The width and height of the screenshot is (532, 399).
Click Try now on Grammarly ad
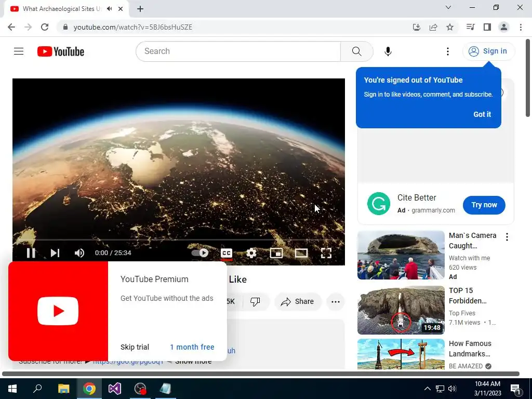click(x=484, y=205)
